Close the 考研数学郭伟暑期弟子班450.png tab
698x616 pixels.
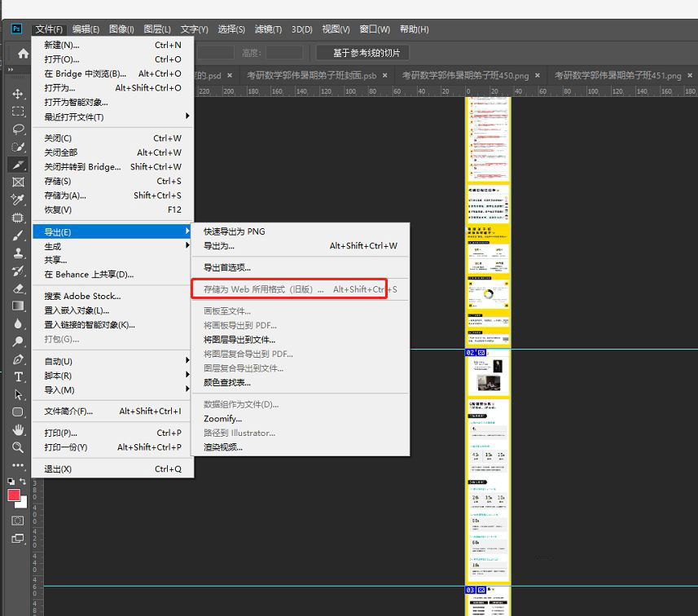[538, 76]
